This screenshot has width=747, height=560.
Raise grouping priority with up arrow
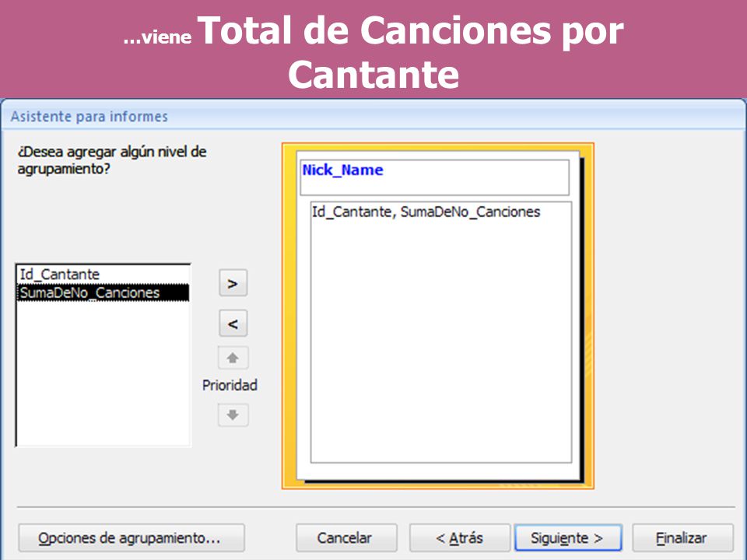pos(233,358)
